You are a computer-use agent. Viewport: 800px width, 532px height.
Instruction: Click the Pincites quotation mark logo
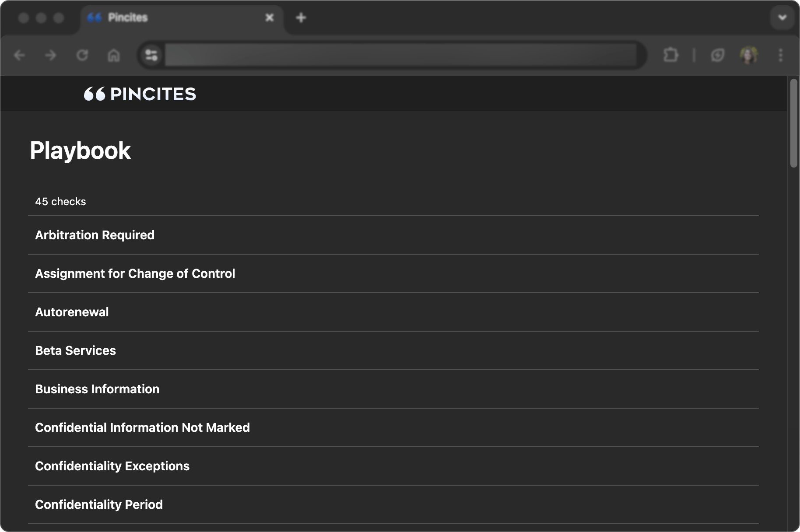tap(95, 94)
